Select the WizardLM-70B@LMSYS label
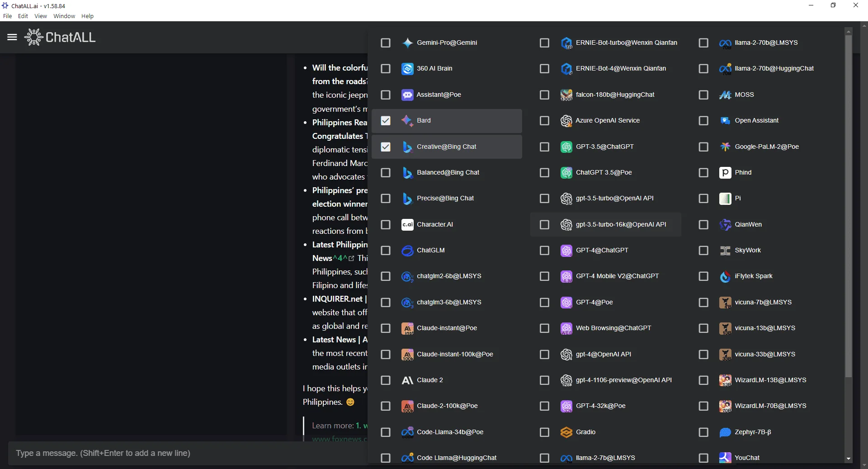This screenshot has width=868, height=469. (x=771, y=406)
